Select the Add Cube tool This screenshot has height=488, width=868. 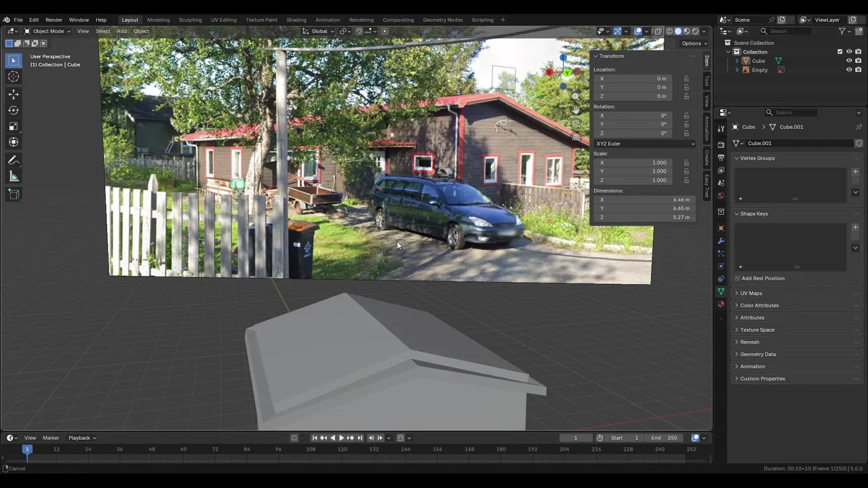tap(14, 194)
